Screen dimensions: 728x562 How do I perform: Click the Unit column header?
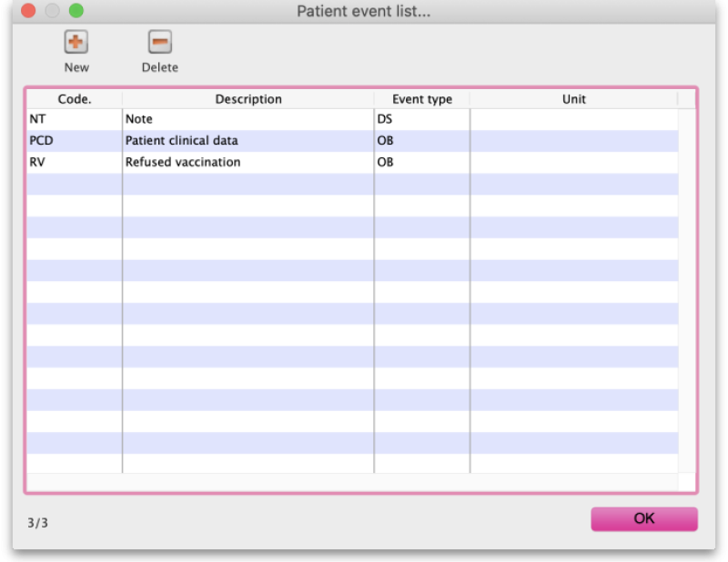click(573, 99)
